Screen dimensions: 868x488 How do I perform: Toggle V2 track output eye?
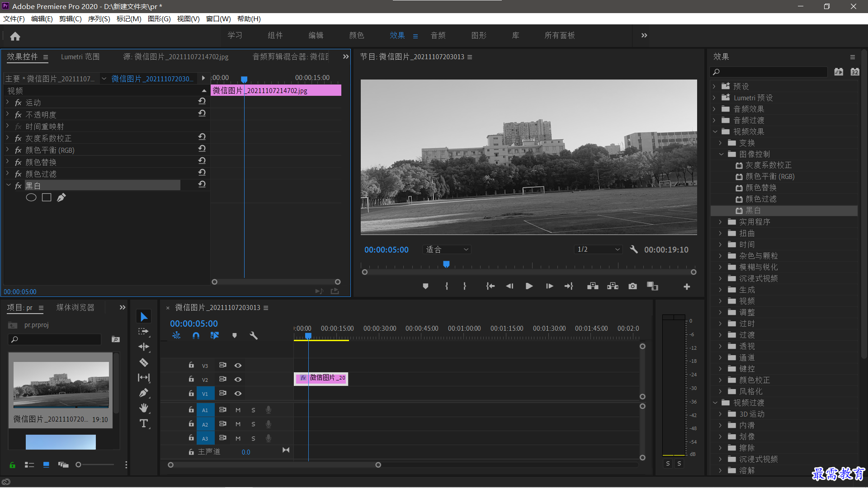(x=238, y=380)
